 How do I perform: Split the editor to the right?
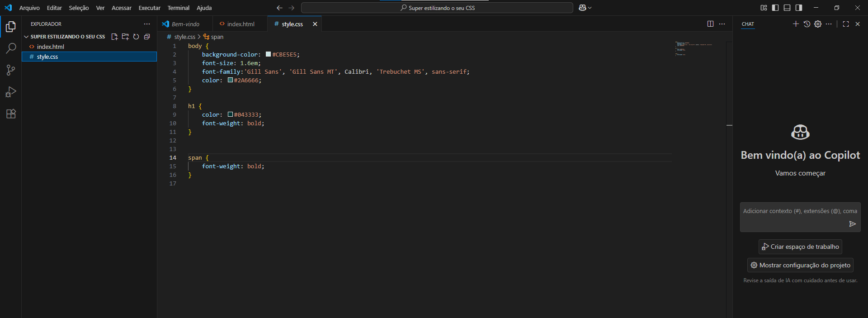(710, 24)
